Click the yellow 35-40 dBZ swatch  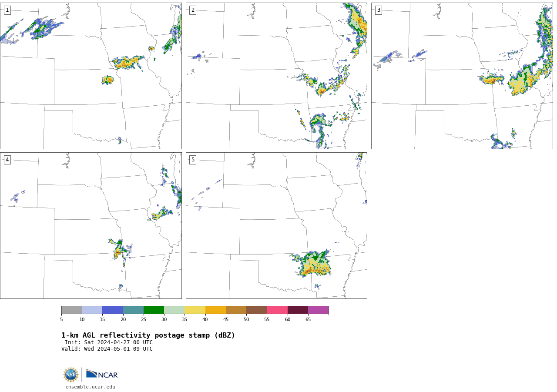(x=195, y=310)
